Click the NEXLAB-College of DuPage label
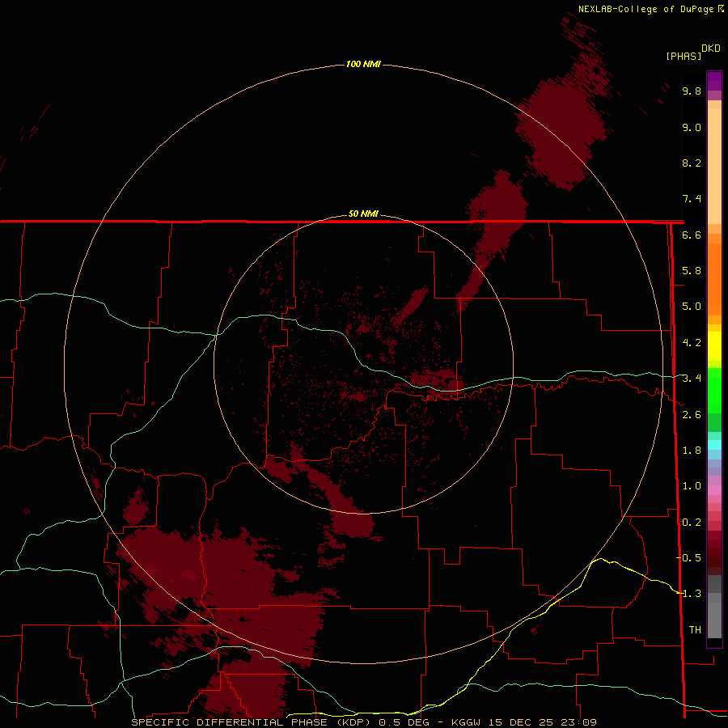The image size is (728, 728). (x=647, y=9)
